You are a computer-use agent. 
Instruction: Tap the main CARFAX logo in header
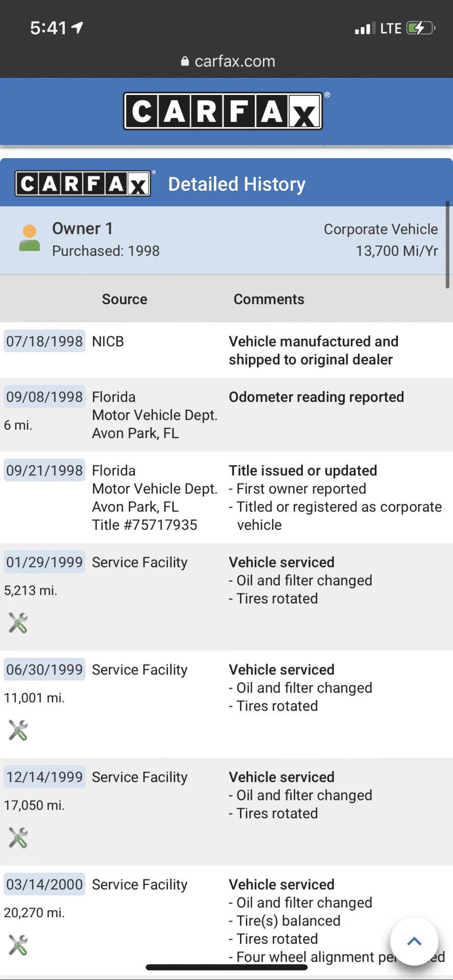pos(223,111)
